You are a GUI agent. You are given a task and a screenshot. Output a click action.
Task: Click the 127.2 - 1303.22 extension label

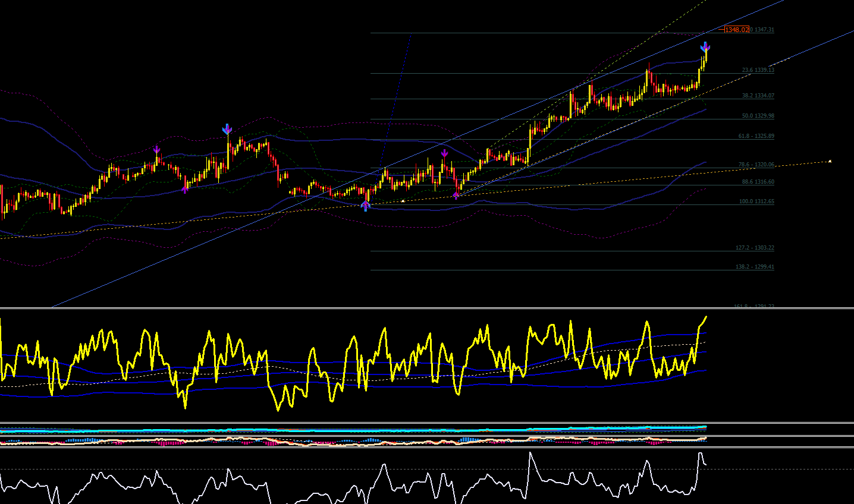(x=755, y=248)
